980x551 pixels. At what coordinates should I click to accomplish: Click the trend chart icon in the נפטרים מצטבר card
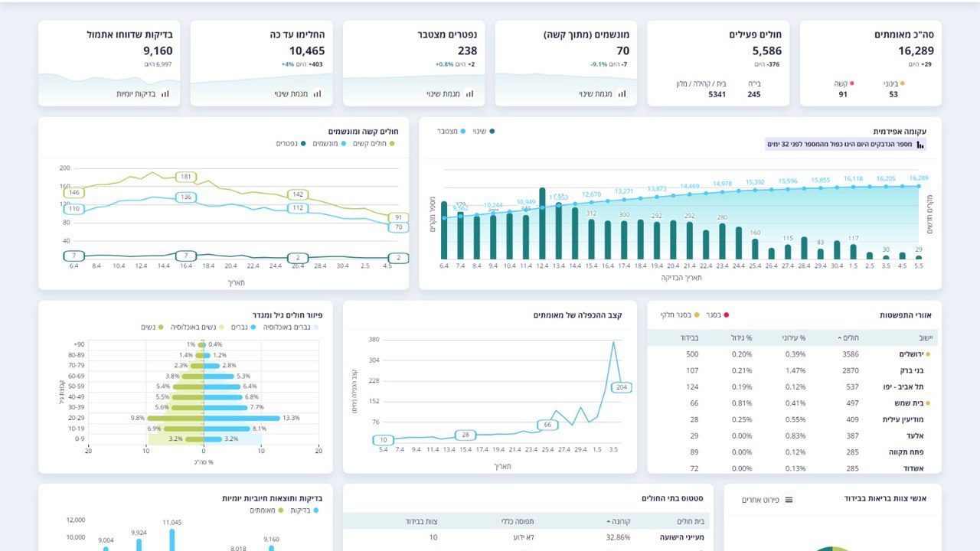coord(470,94)
